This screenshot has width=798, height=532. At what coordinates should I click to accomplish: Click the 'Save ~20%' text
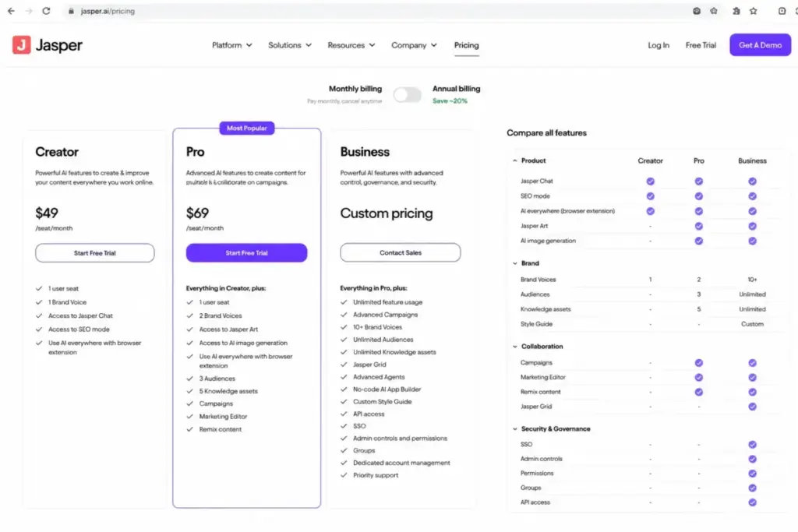[450, 100]
